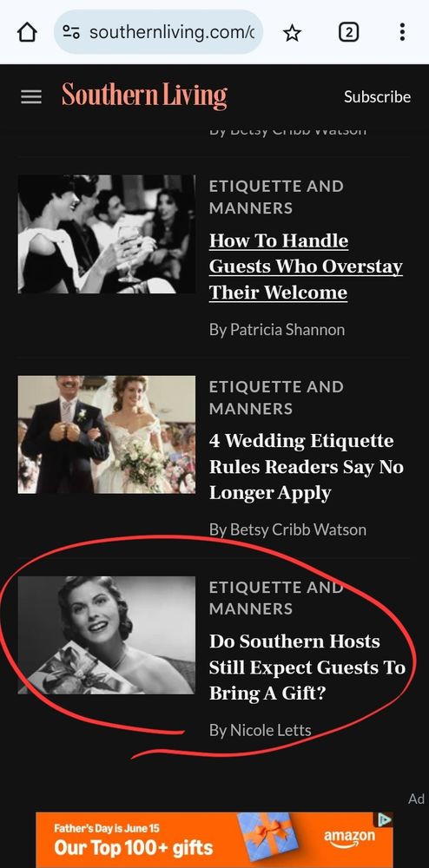Open the tab switcher showing 2 tabs
The height and width of the screenshot is (868, 429).
pos(348,33)
